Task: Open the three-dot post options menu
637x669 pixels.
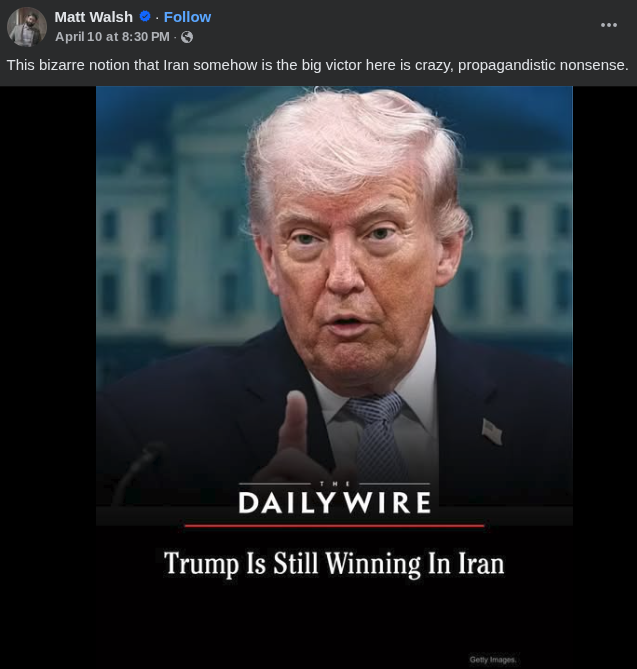Action: click(x=608, y=25)
